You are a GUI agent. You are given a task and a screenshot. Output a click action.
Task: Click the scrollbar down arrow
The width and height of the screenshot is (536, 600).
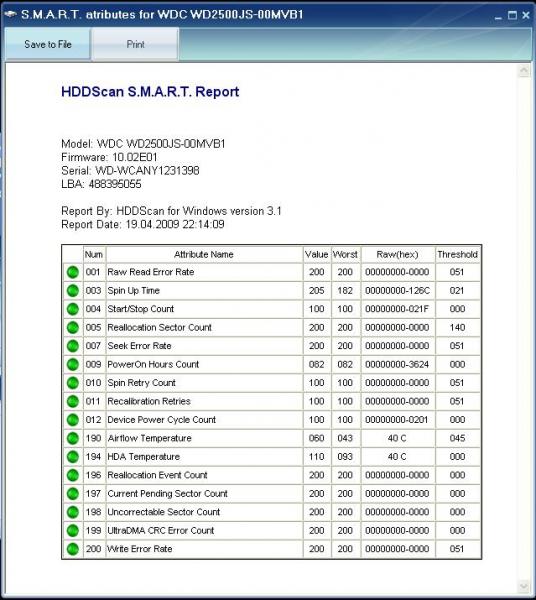[x=523, y=586]
